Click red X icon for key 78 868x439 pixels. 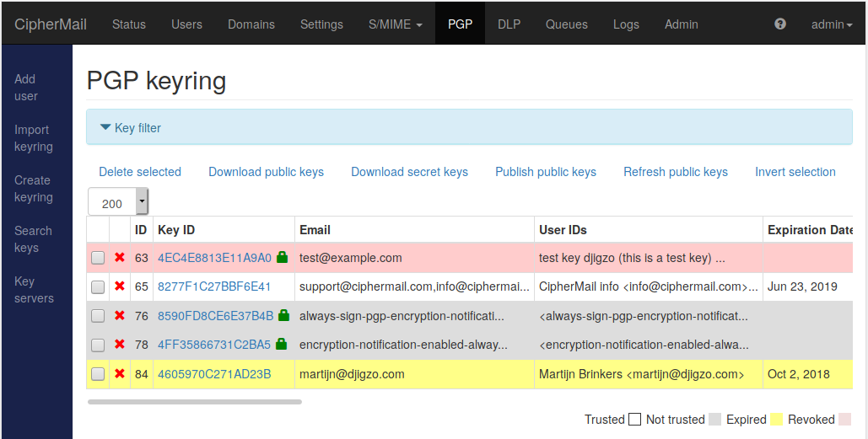pyautogui.click(x=120, y=345)
